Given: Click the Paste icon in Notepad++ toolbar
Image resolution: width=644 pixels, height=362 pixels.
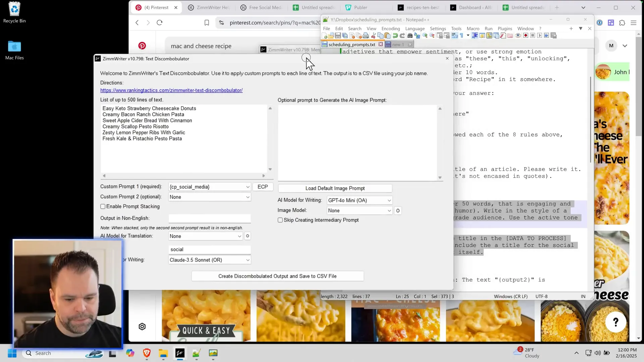Looking at the screenshot, I should point(387,36).
